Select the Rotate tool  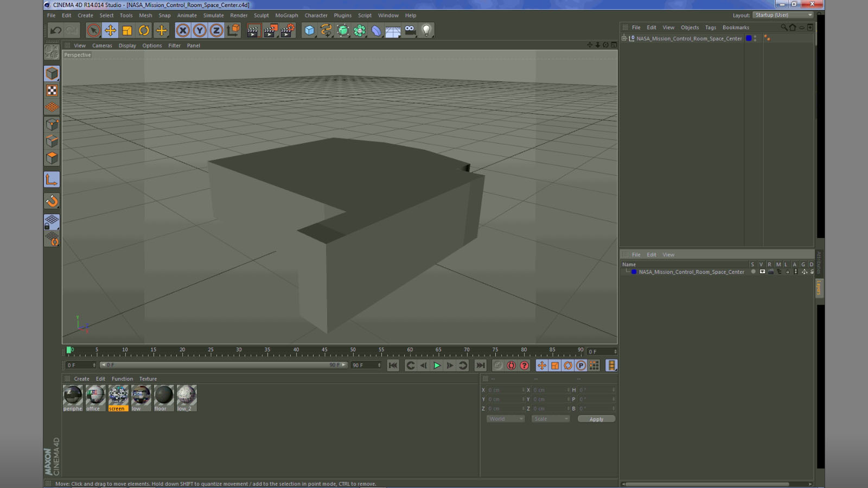pyautogui.click(x=144, y=30)
